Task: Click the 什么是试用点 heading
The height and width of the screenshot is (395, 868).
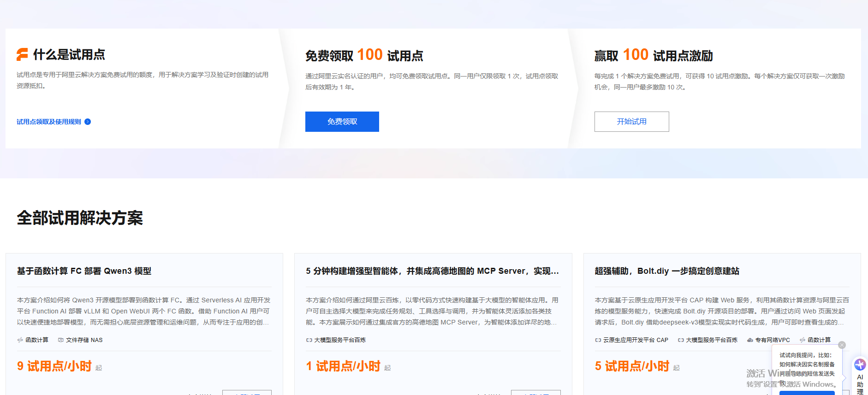Action: point(69,55)
